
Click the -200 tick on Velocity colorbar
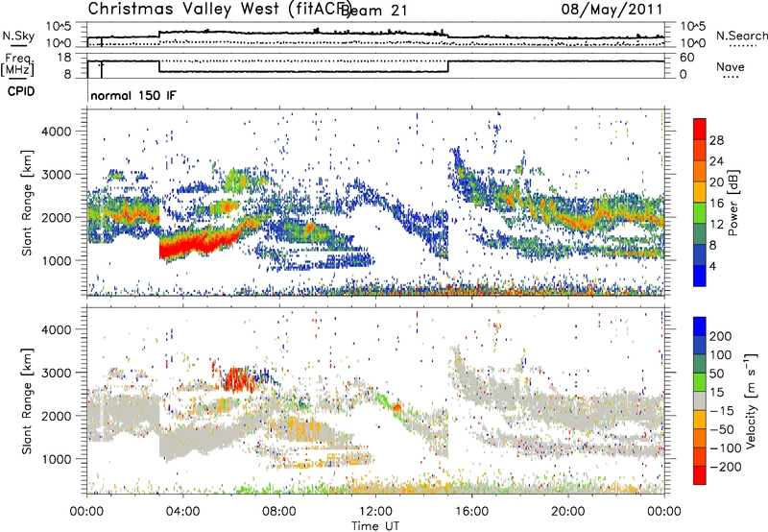[725, 467]
